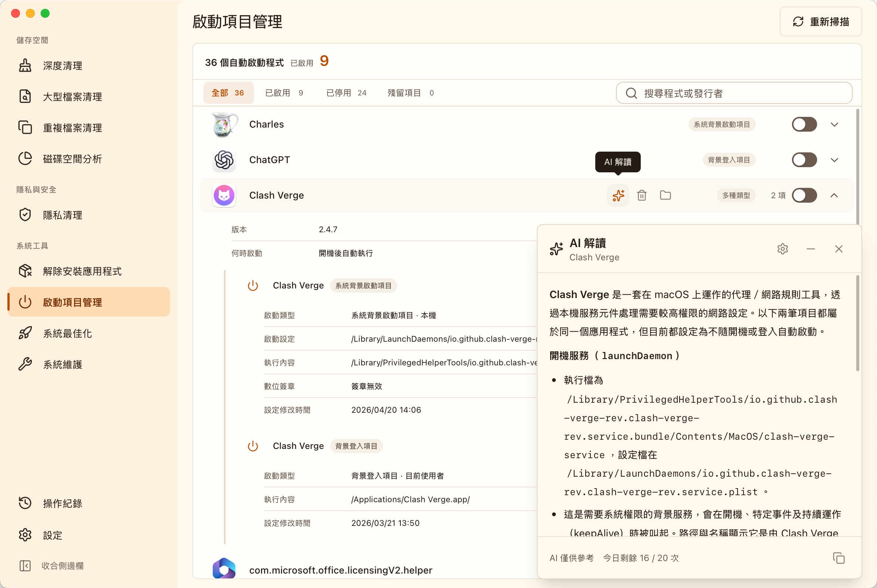Click the 系統背景啟動項目 · 本機 value
This screenshot has height=588, width=877.
coord(394,316)
